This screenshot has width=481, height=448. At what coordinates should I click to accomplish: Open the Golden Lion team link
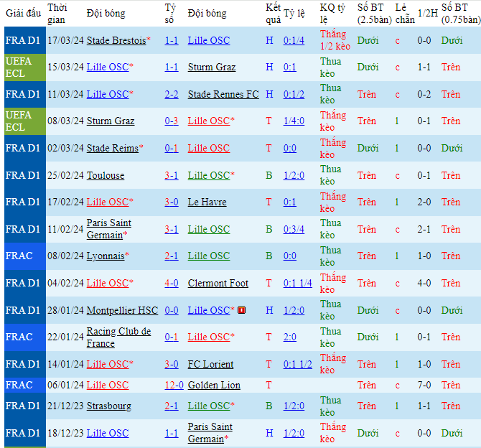coord(214,385)
